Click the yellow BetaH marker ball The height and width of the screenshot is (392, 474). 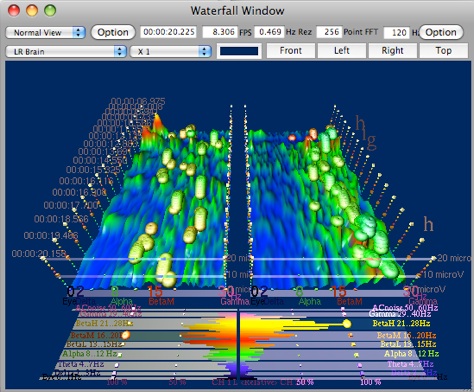point(347,324)
